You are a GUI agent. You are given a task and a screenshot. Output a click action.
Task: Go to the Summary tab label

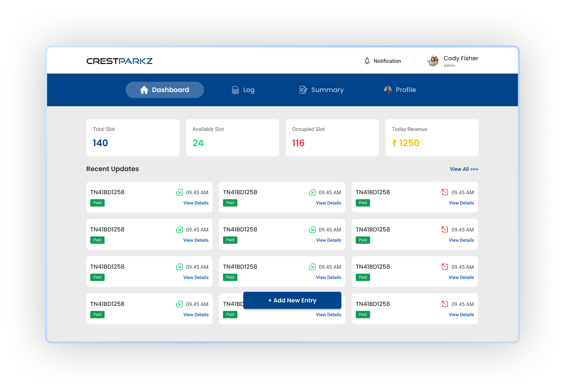[x=328, y=90]
